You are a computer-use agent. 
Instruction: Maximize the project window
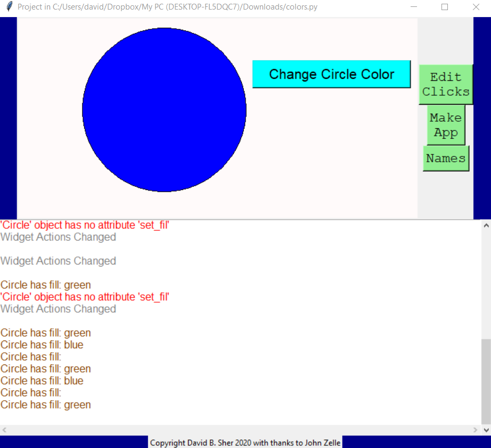(x=445, y=6)
